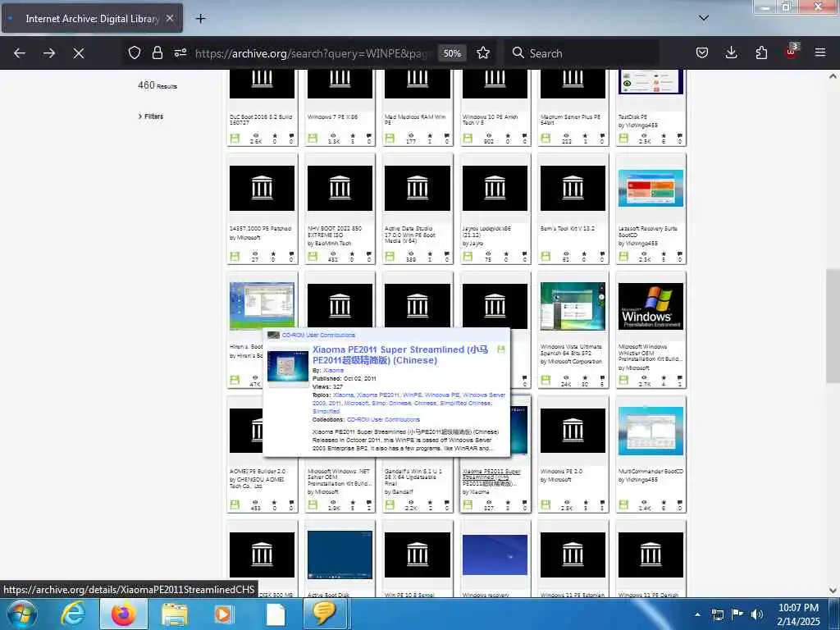The image size is (840, 630).
Task: Open a new browser tab
Action: pyautogui.click(x=200, y=19)
